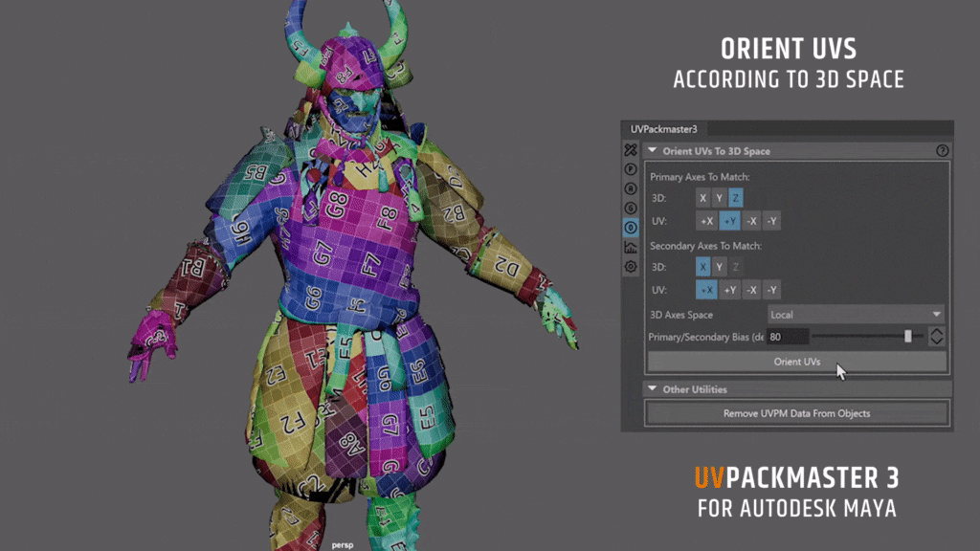Set primary UV axis to +Y
Screen dimensions: 980x551
728,221
